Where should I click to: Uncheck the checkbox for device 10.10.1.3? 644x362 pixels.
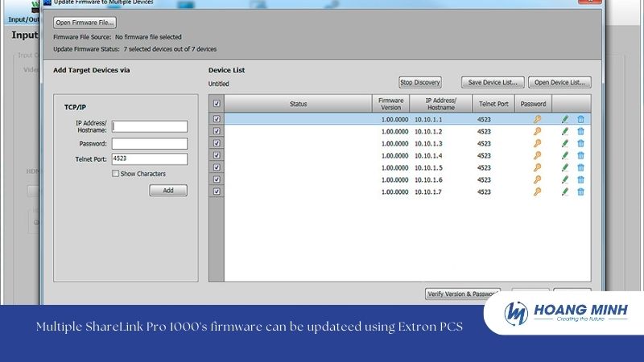point(217,143)
